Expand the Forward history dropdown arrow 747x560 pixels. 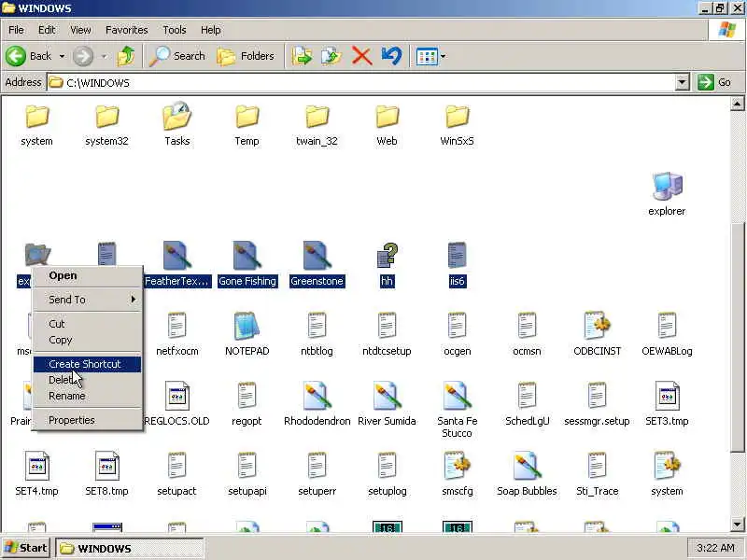coord(104,56)
